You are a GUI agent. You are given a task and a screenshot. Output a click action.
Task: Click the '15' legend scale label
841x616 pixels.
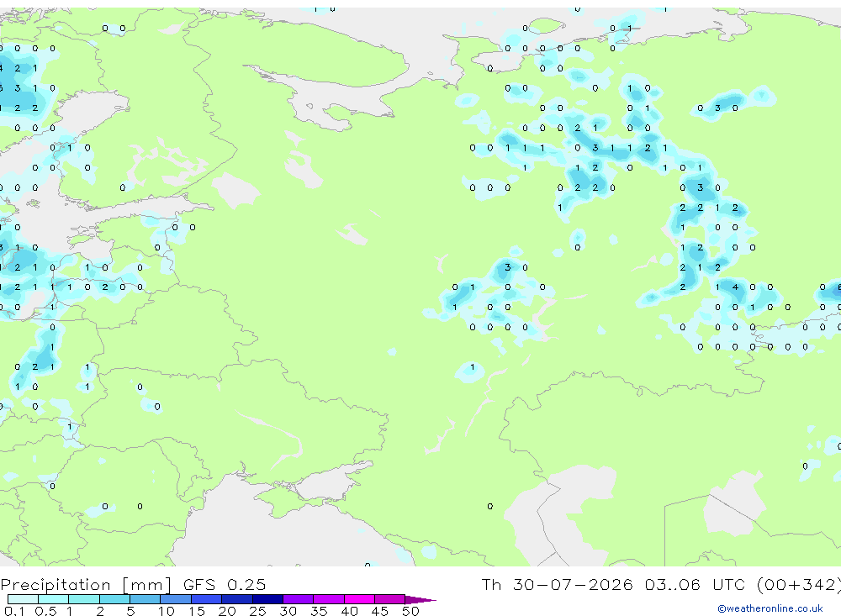point(197,611)
